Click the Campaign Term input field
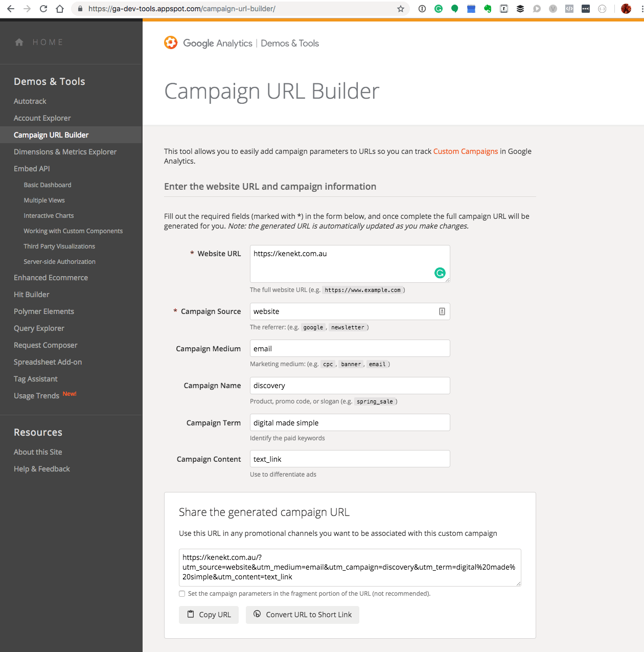Screen dimensions: 644x652 [350, 422]
